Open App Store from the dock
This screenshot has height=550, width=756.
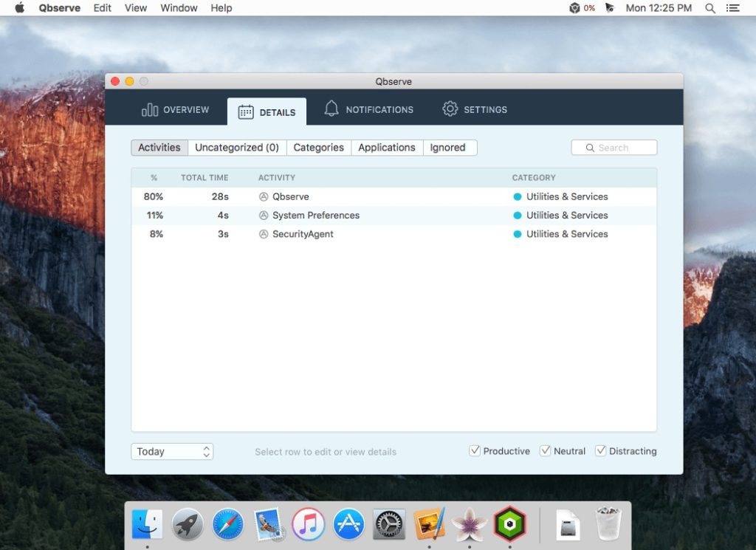348,524
